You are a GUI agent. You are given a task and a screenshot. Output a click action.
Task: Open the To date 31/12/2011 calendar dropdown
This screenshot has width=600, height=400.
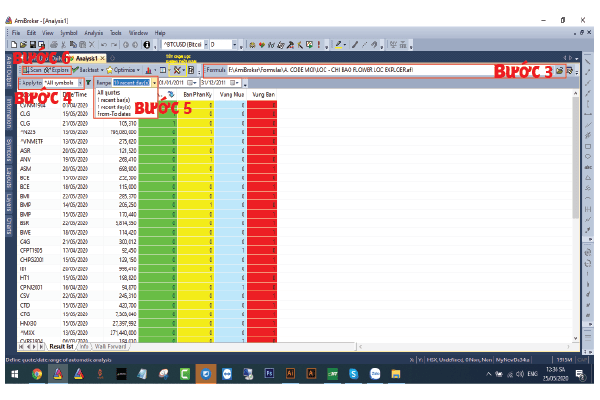235,83
